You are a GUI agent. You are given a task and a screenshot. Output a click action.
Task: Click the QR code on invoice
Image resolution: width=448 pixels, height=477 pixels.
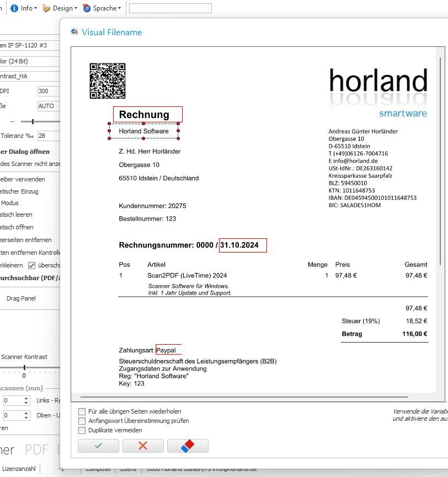click(107, 81)
